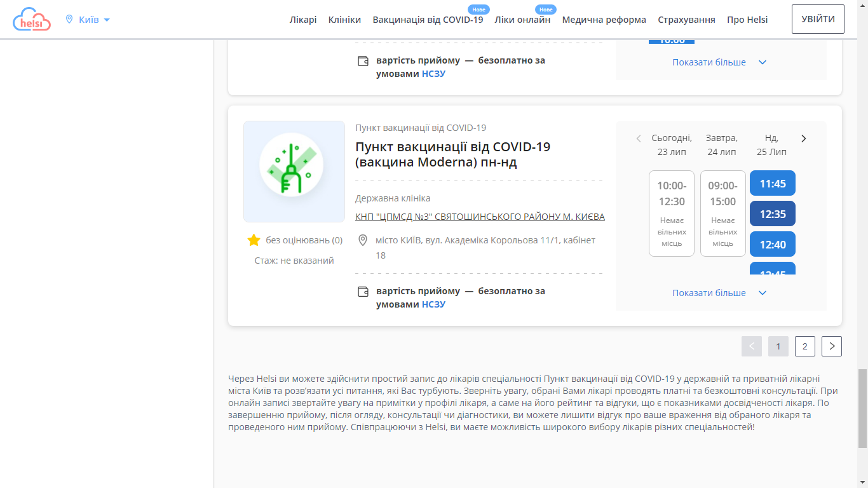Open the Київ city dropdown

(x=88, y=20)
